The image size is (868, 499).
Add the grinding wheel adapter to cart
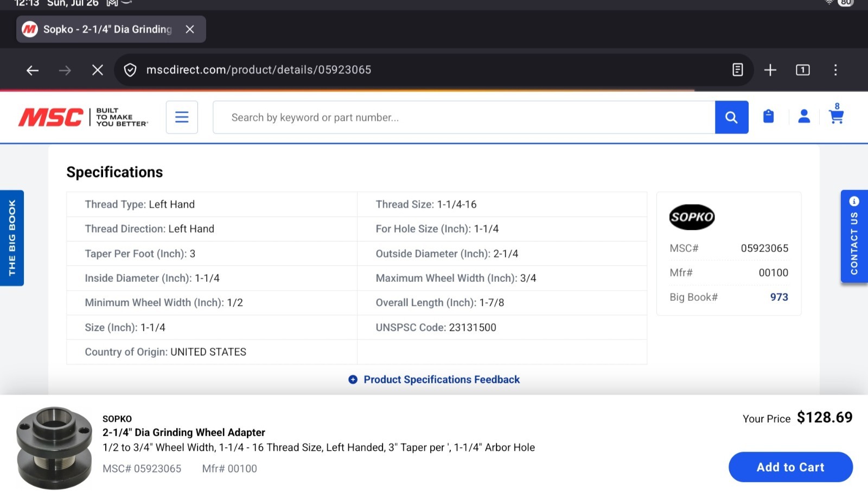790,467
